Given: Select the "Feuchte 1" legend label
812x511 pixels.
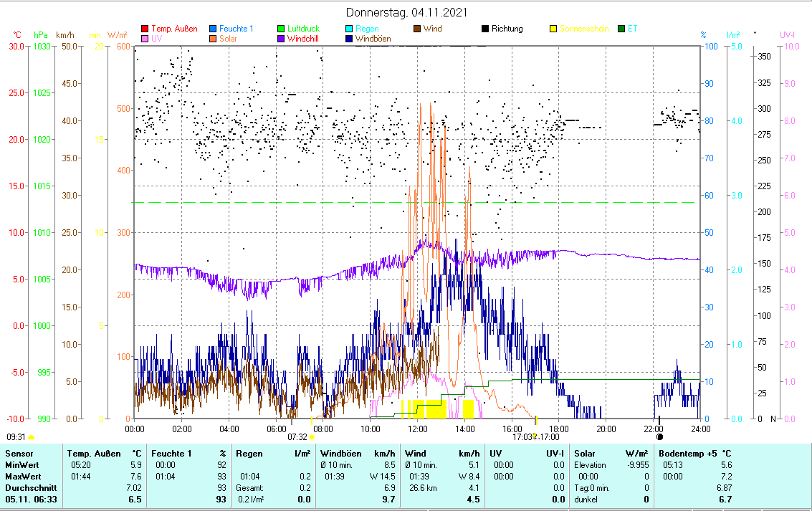Looking at the screenshot, I should tap(236, 29).
